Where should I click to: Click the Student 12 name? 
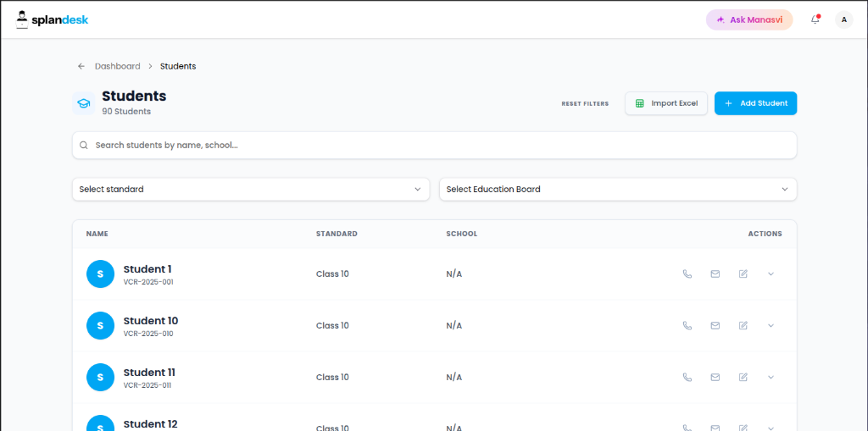coord(150,424)
